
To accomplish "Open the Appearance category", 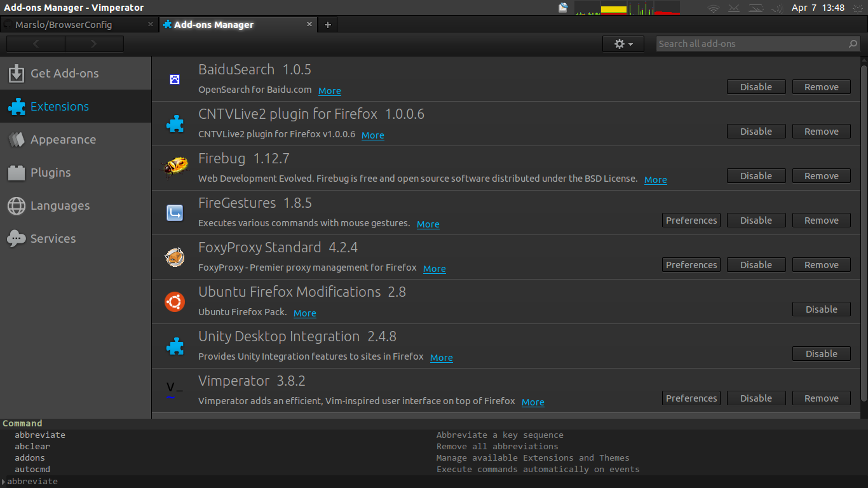I will pos(76,139).
